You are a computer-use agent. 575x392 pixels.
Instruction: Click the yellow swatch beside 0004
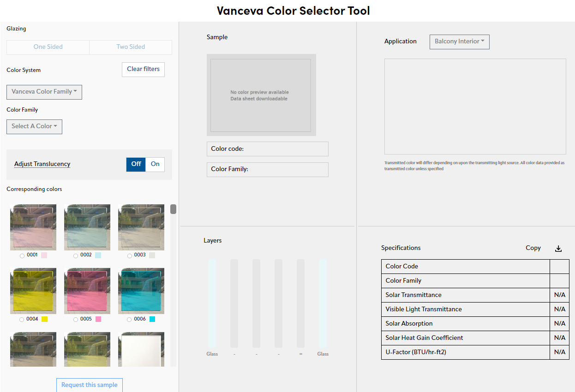click(44, 319)
